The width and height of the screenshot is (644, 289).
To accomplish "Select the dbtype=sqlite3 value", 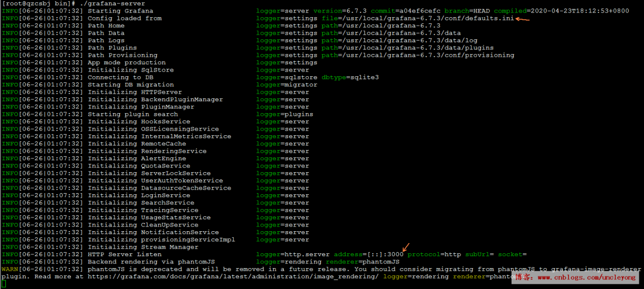I will (351, 77).
